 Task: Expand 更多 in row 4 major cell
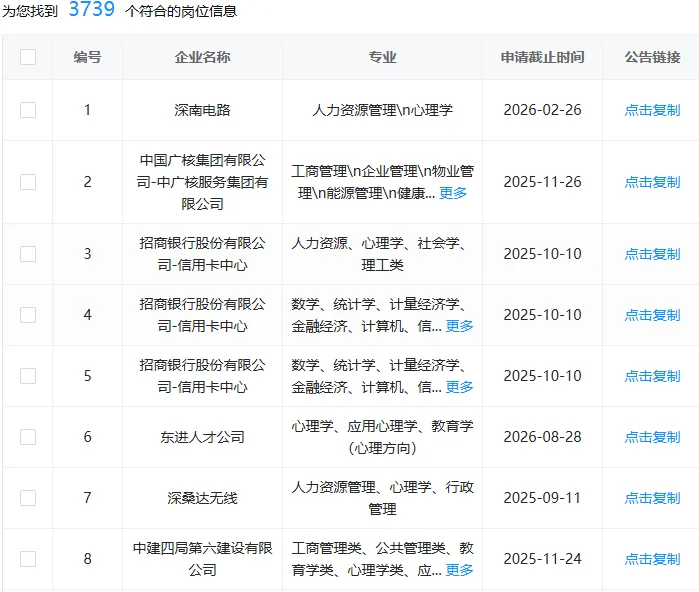pyautogui.click(x=459, y=326)
